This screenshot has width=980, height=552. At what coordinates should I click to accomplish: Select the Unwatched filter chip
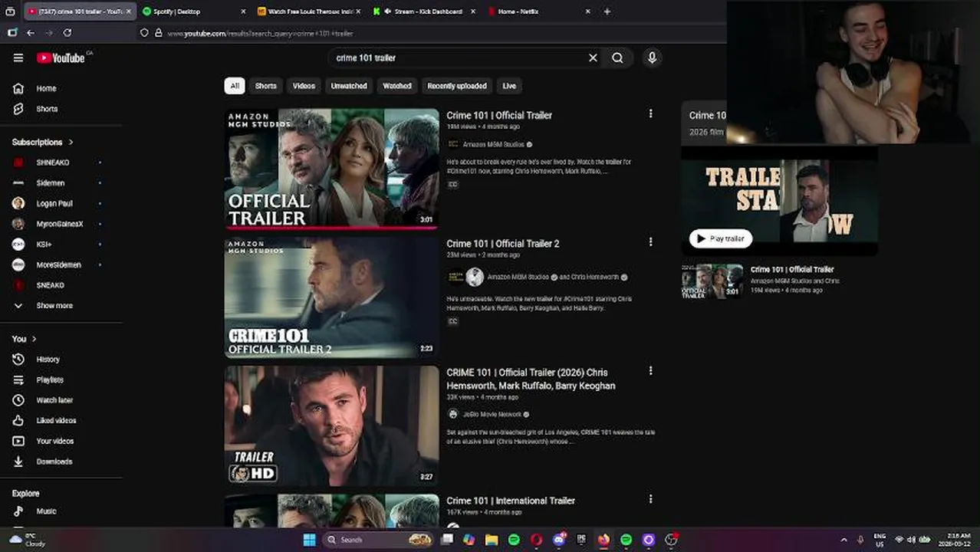[x=349, y=86]
